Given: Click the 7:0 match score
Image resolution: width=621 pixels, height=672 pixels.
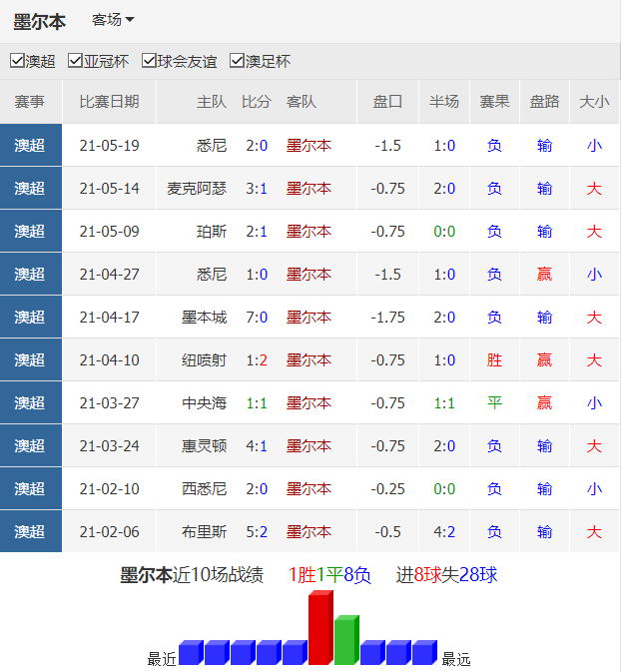Looking at the screenshot, I should 257,318.
